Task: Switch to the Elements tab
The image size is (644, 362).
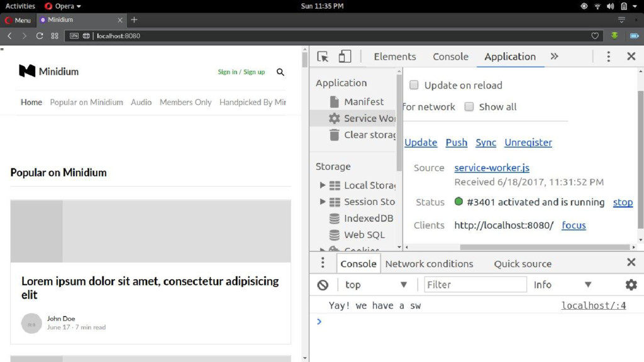Action: coord(395,57)
